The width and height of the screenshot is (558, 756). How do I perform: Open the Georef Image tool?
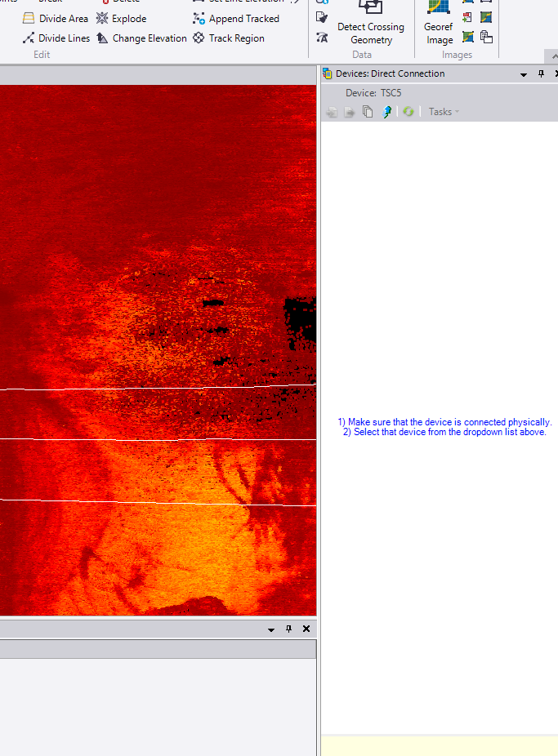[439, 23]
